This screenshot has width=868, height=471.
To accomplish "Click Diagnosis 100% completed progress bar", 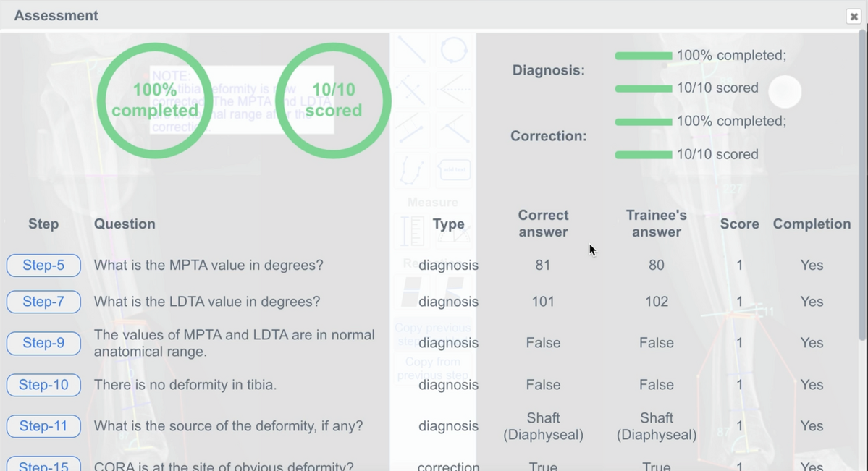I will click(644, 56).
